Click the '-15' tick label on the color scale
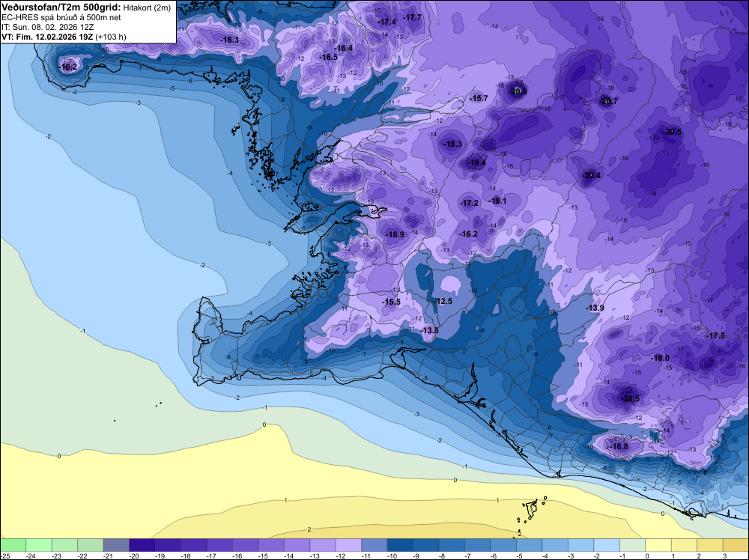The image size is (749, 560). coord(263,556)
